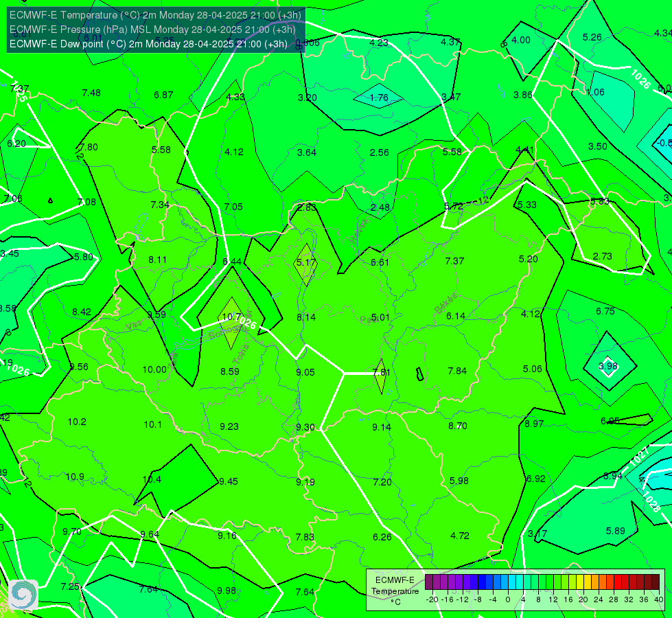
Task: Click the 6.92 temperature value
Action: [x=535, y=479]
